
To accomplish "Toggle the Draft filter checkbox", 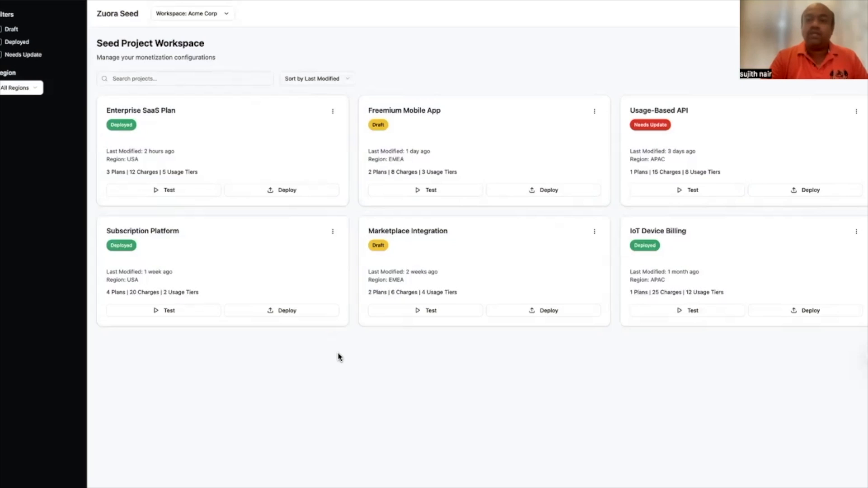I will 1,29.
